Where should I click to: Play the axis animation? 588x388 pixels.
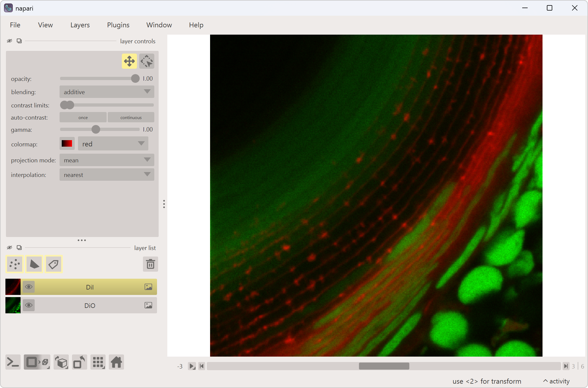tap(192, 366)
